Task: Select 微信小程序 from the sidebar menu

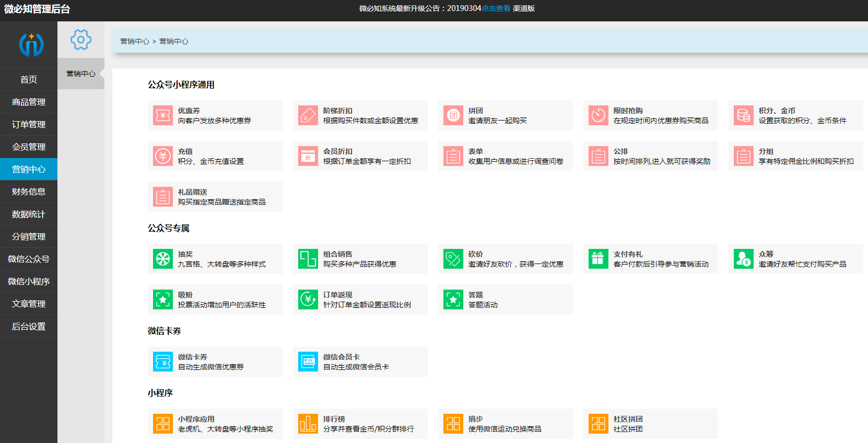Action: [x=29, y=282]
